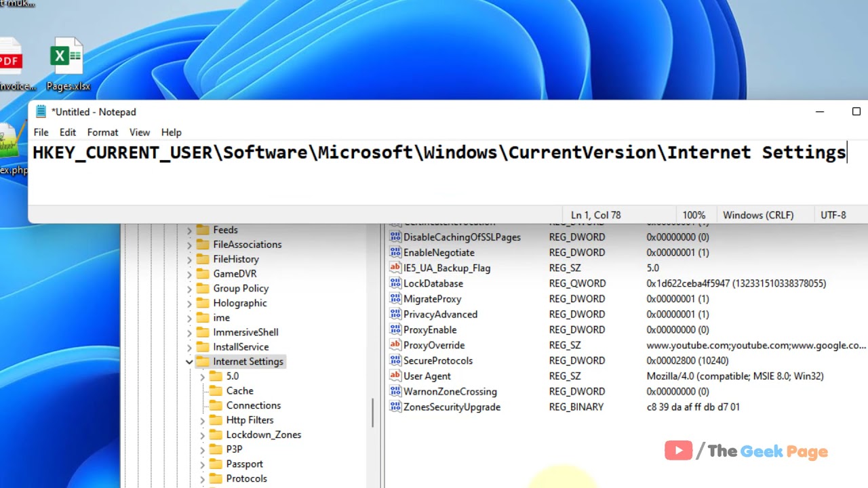Open the Notepad Format menu
Image resolution: width=868 pixels, height=488 pixels.
[102, 132]
